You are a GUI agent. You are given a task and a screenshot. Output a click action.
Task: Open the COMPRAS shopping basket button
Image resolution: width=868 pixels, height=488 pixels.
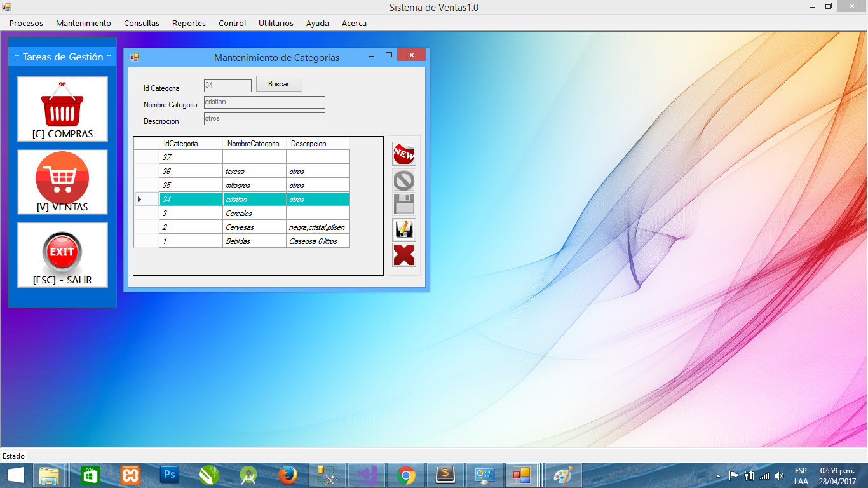[x=62, y=109]
